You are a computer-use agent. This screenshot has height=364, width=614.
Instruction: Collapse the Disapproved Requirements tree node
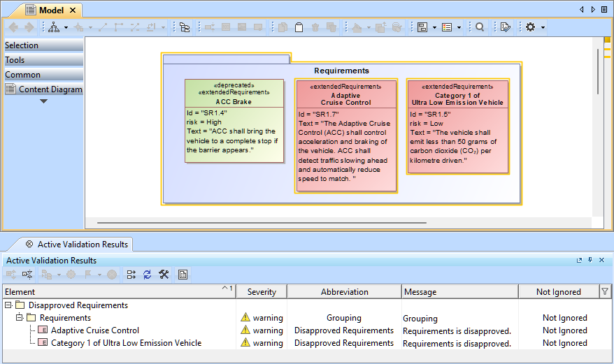[8, 305]
